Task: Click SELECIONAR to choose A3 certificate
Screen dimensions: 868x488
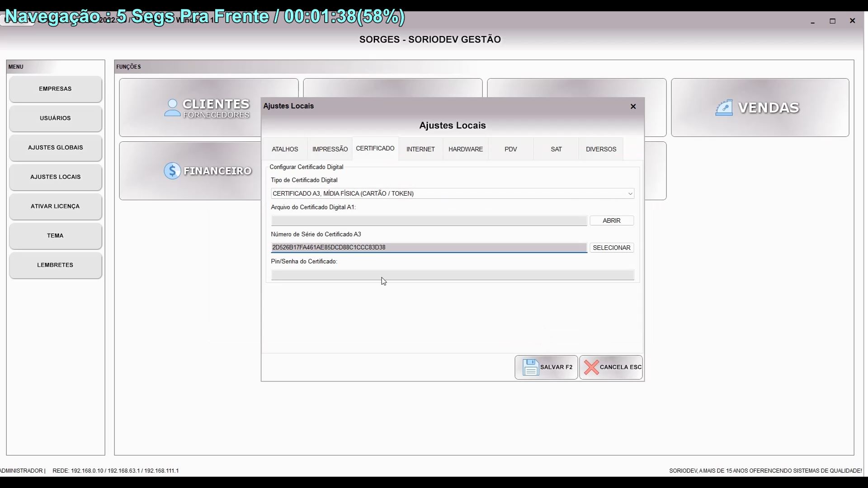Action: point(611,248)
